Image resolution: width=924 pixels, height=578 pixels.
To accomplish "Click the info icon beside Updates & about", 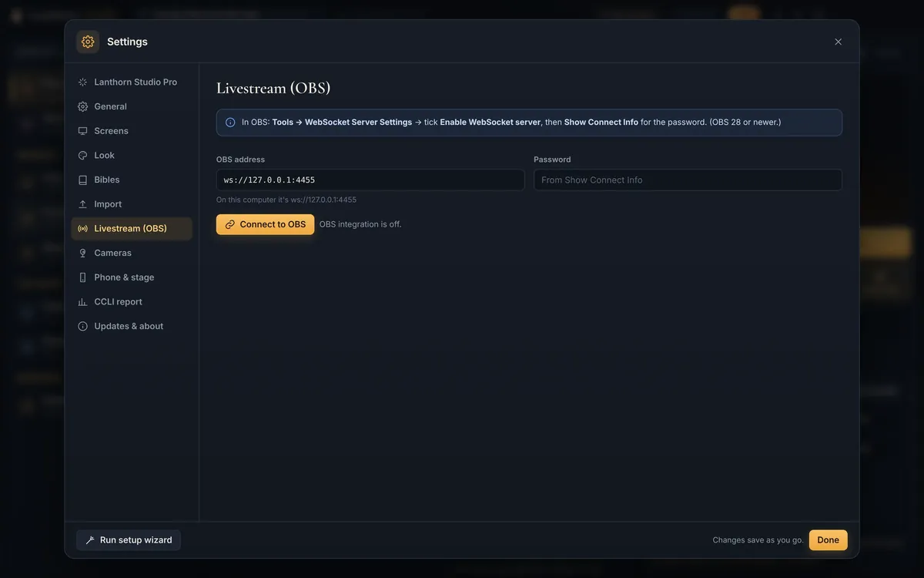I will (82, 326).
